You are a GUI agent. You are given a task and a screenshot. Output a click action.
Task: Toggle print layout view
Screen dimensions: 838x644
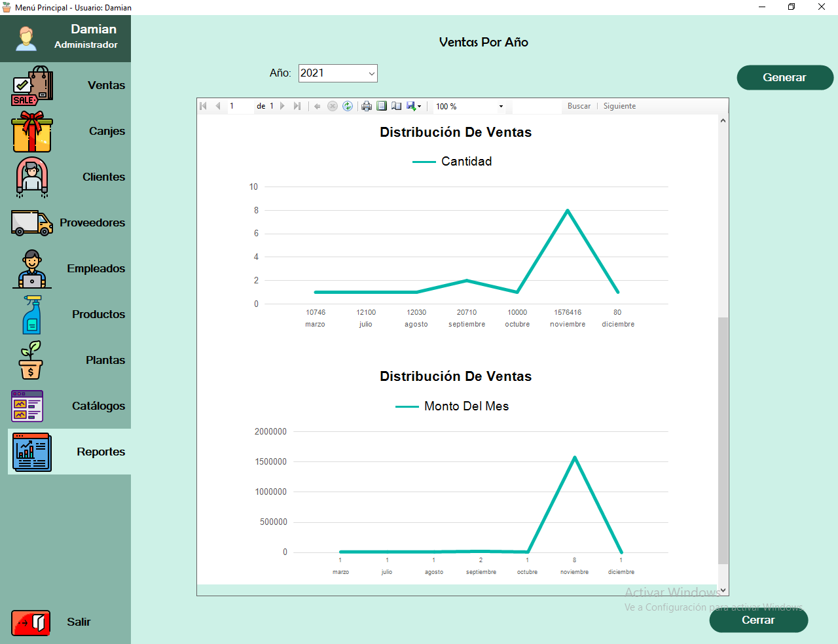pos(382,106)
